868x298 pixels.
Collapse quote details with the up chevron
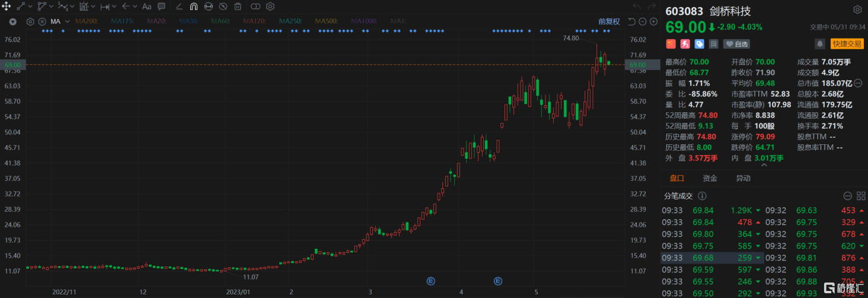pyautogui.click(x=763, y=166)
